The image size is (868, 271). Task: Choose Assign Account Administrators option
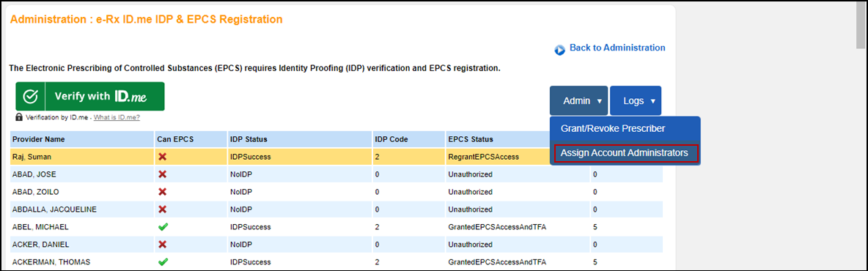[625, 152]
